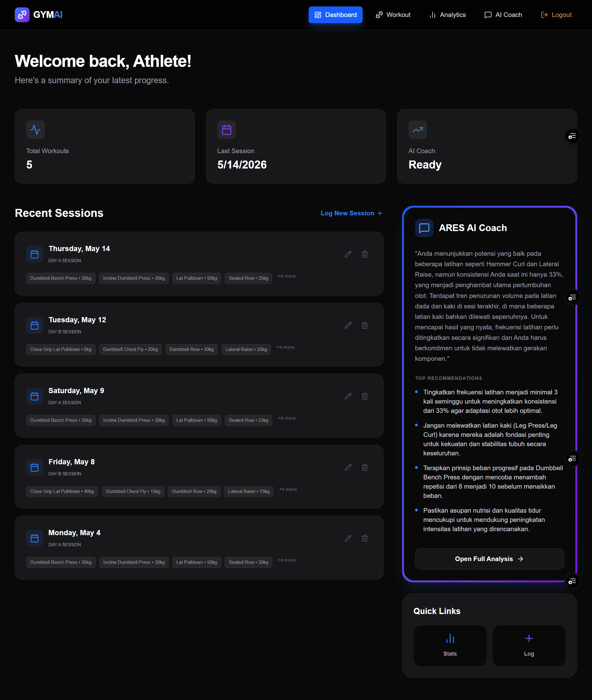Click calendar icon for Monday, May 4

pos(35,538)
